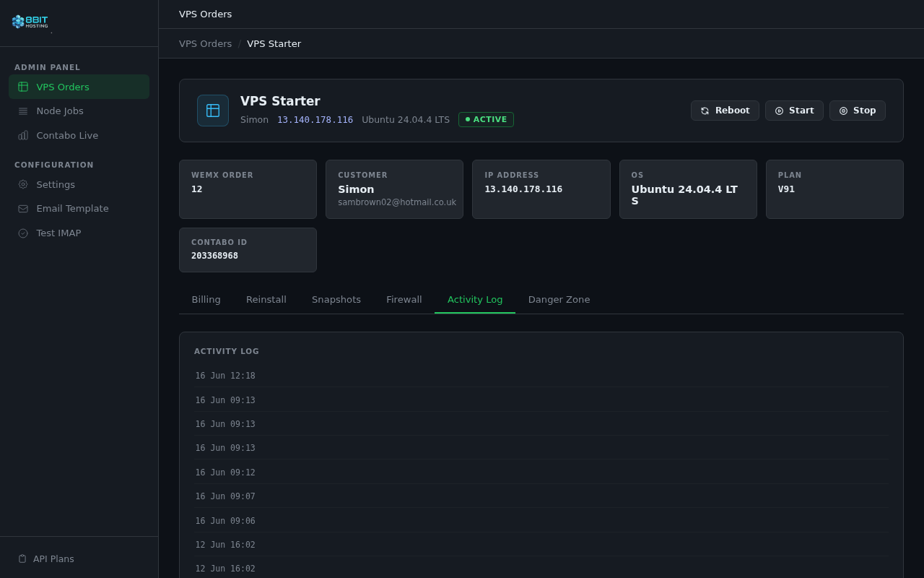Click the VPS Orders breadcrumb link
Image resolution: width=924 pixels, height=578 pixels.
(x=206, y=43)
